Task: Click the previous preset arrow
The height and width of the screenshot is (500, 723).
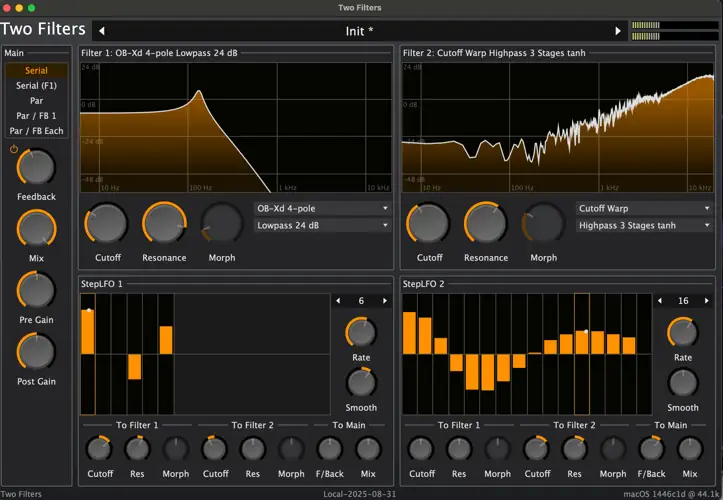Action: [x=101, y=31]
